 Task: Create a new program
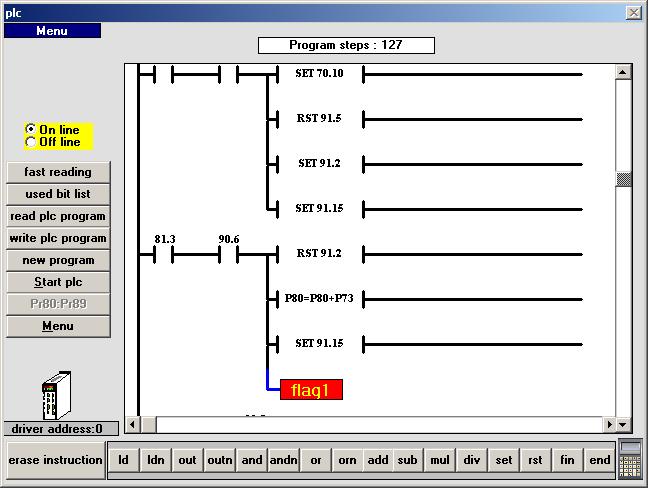coord(58,260)
